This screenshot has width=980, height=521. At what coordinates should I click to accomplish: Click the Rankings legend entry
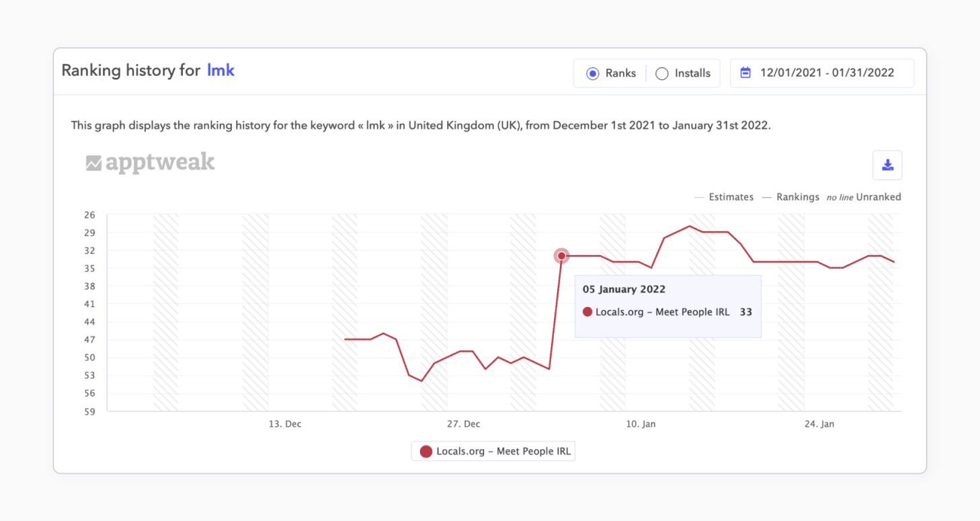pyautogui.click(x=797, y=197)
